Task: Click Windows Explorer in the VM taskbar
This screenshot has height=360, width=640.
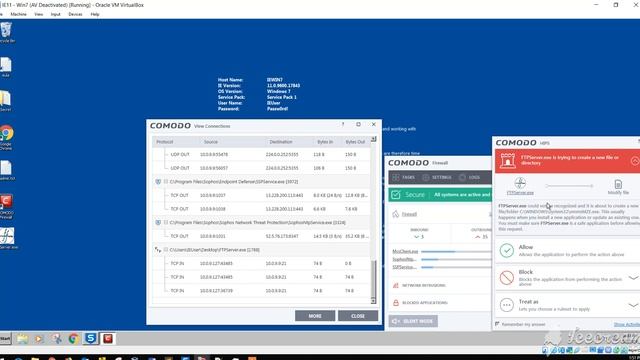Action: point(22,338)
